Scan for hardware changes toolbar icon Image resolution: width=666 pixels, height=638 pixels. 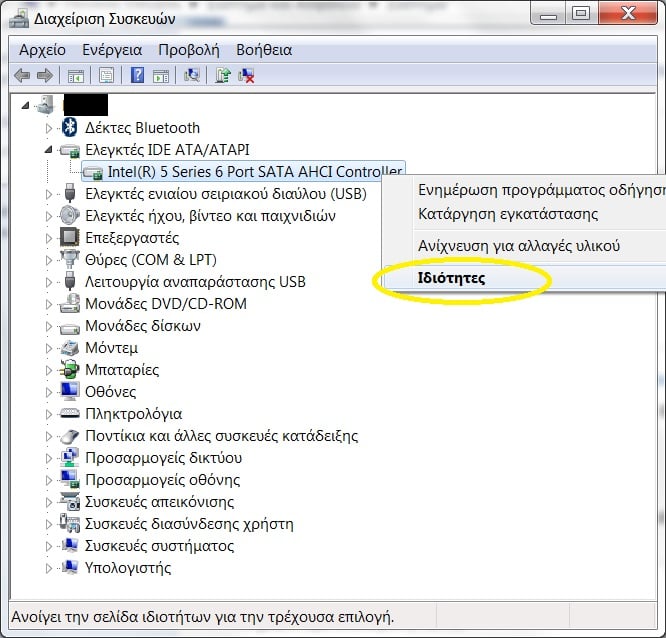click(x=192, y=76)
